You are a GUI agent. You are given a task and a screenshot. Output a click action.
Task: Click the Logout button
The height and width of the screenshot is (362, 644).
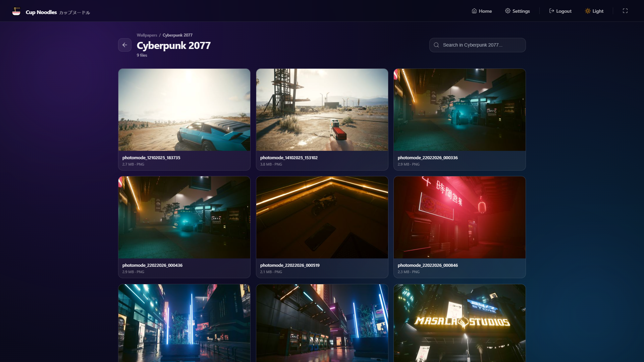pyautogui.click(x=560, y=11)
